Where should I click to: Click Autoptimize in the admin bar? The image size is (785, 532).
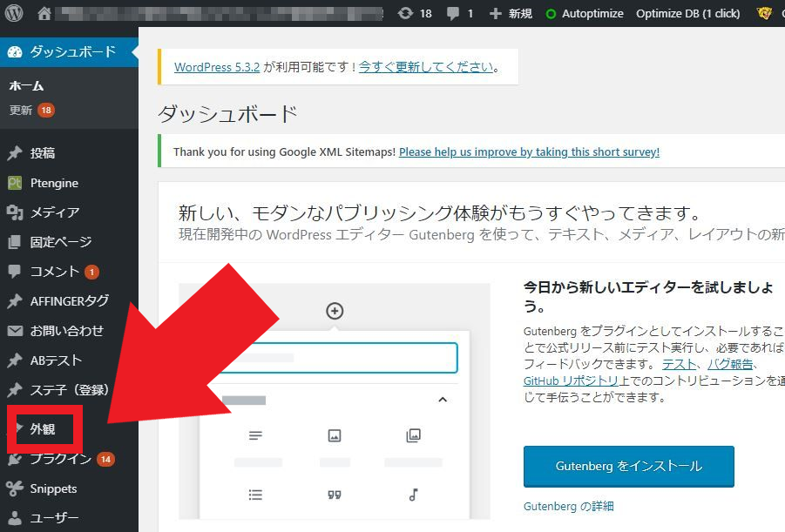[x=592, y=14]
